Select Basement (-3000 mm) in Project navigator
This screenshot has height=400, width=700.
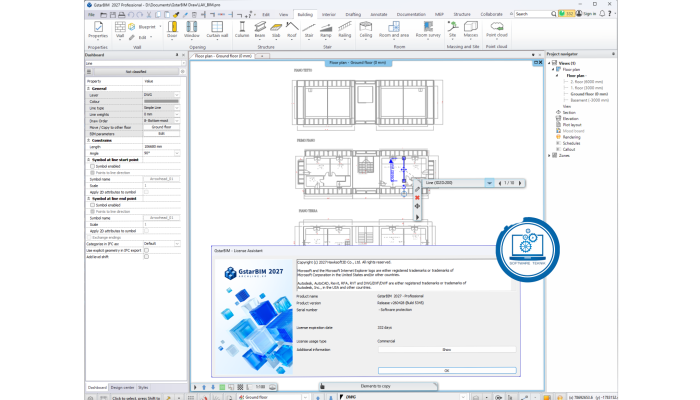pyautogui.click(x=590, y=100)
